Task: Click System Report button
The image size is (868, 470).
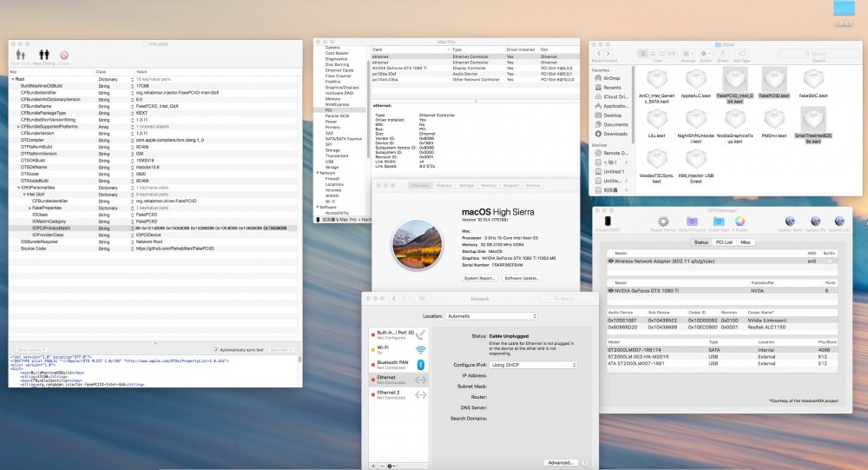Action: 480,278
